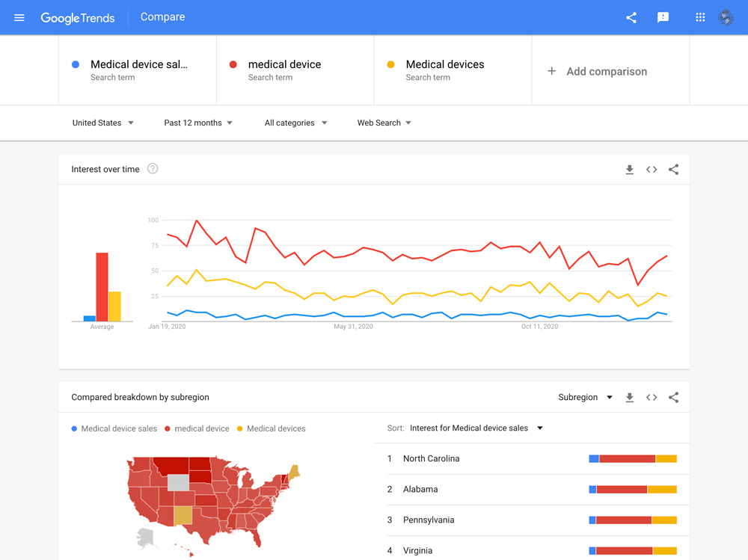Click the United States map

[x=213, y=505]
